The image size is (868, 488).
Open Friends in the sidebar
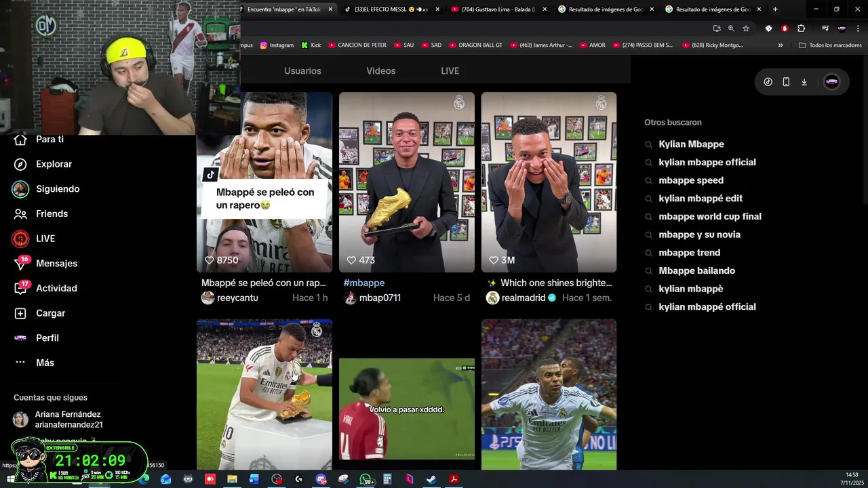[41, 213]
